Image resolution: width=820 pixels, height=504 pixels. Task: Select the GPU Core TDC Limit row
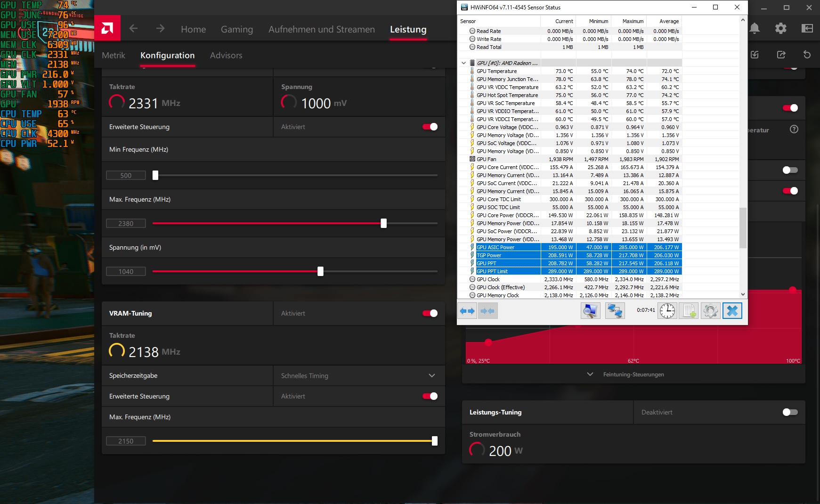pos(570,199)
